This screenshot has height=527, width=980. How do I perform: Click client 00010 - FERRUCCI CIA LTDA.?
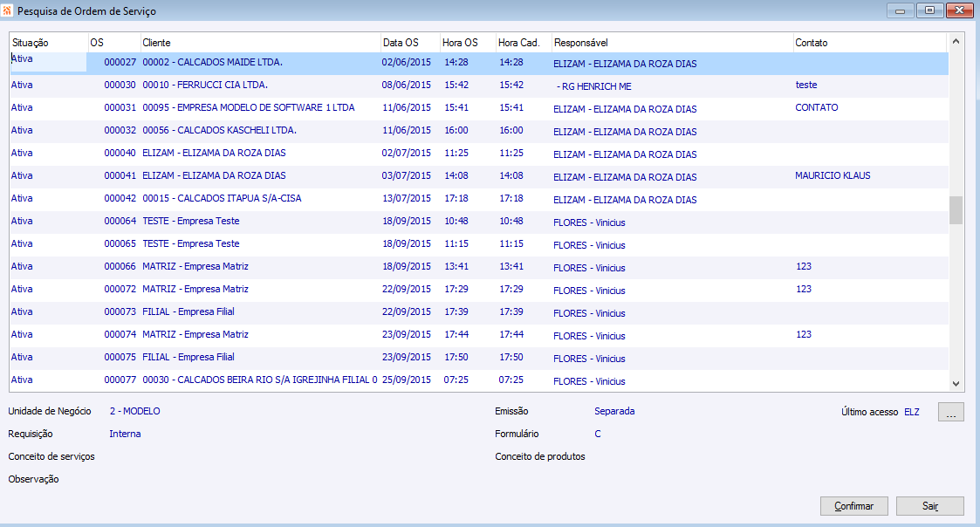point(205,85)
